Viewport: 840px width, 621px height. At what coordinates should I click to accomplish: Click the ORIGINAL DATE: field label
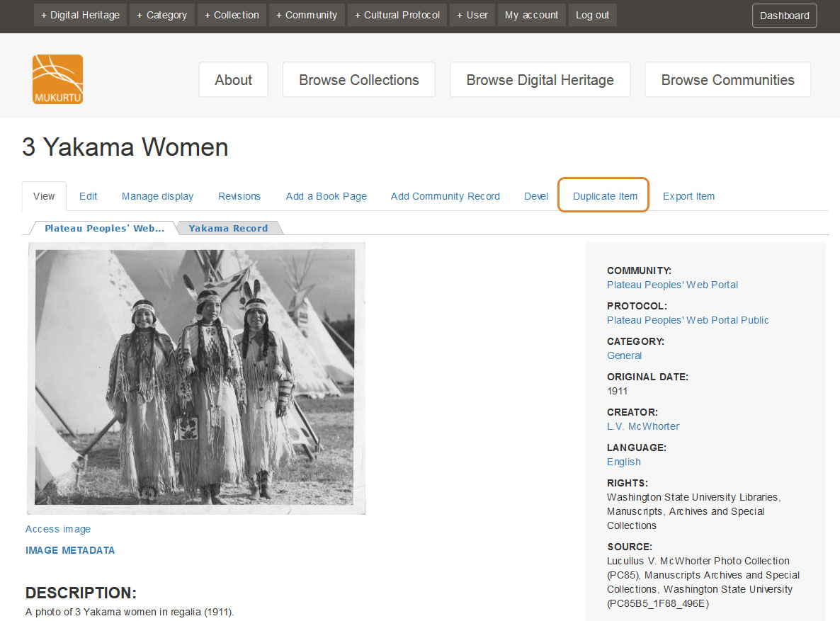[x=647, y=377]
